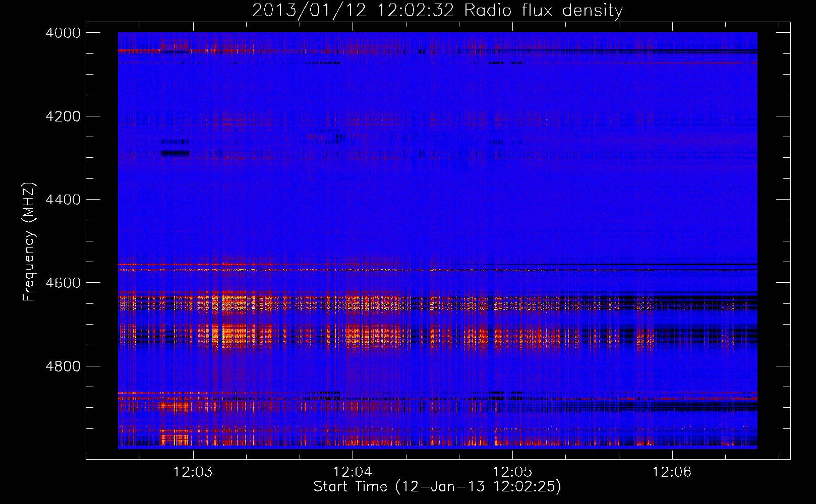Click the 'Start Time (12-Jan-13 12:02:25)' label
Image resolution: width=816 pixels, height=504 pixels.
[x=437, y=487]
